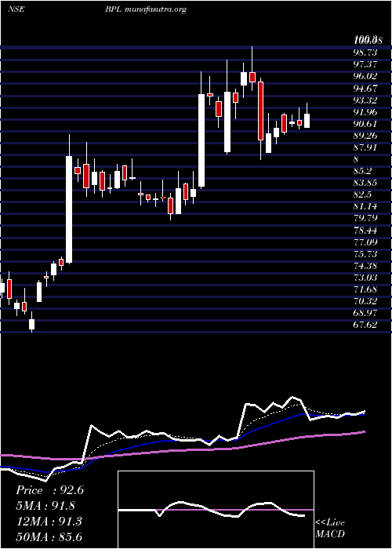This screenshot has width=392, height=549.
Task: Click the <<Live MACD label
Action: (330, 529)
